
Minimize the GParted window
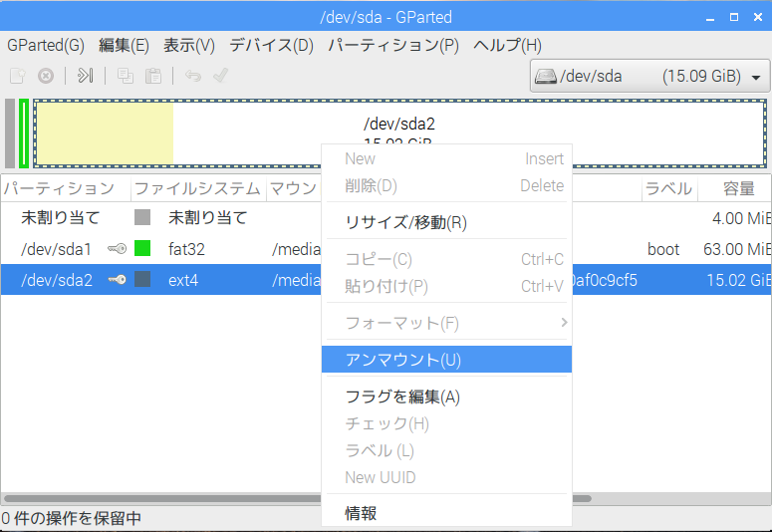coord(710,18)
